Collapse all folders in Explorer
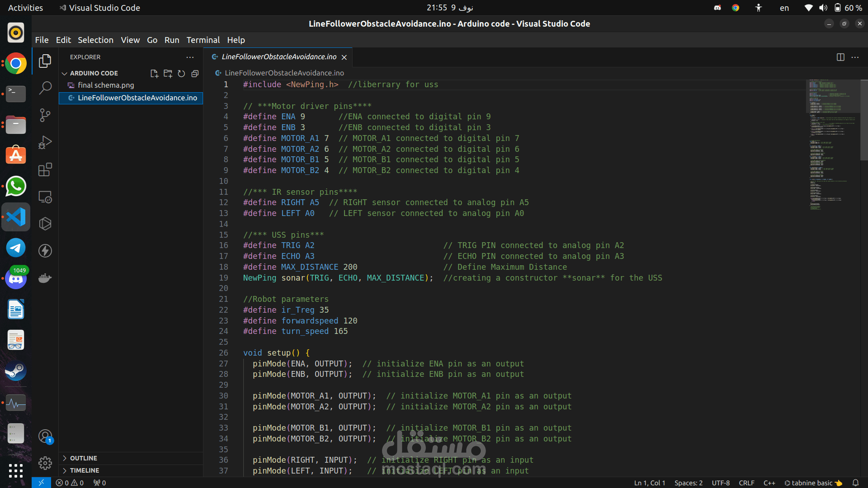The width and height of the screenshot is (868, 488). 195,73
